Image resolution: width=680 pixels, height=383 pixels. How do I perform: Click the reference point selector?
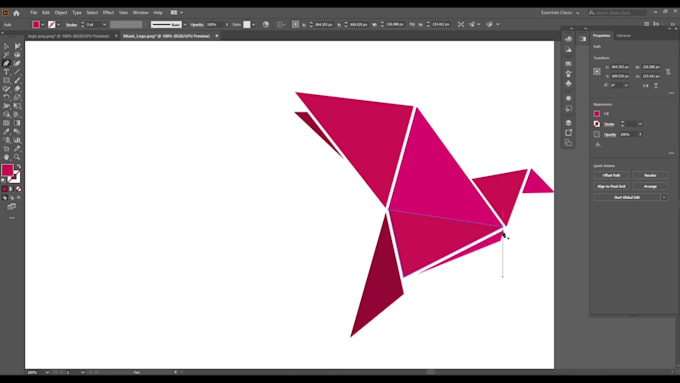coord(597,72)
